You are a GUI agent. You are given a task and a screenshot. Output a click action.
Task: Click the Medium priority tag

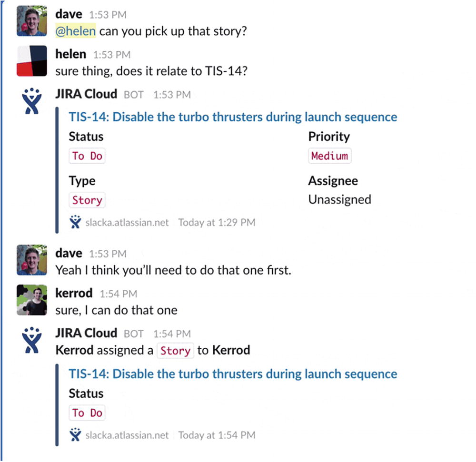coord(329,156)
